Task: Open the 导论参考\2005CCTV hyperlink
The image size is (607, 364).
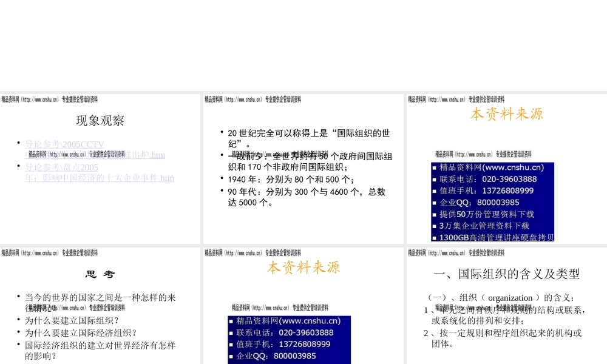Action: tap(63, 144)
